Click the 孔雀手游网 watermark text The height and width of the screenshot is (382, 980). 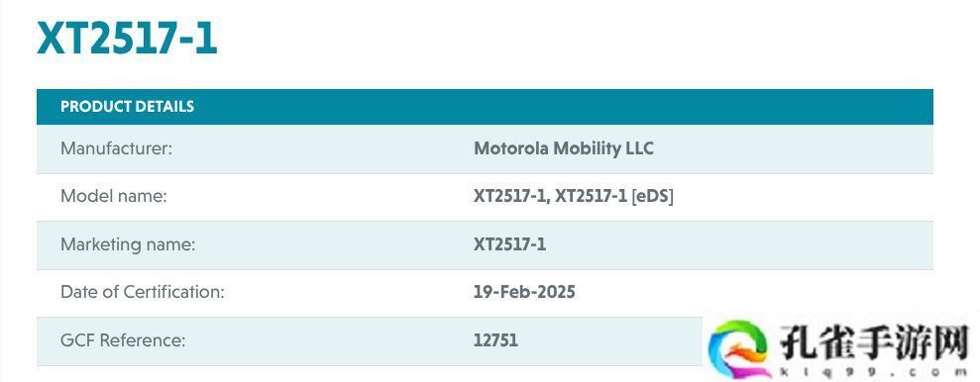(874, 342)
